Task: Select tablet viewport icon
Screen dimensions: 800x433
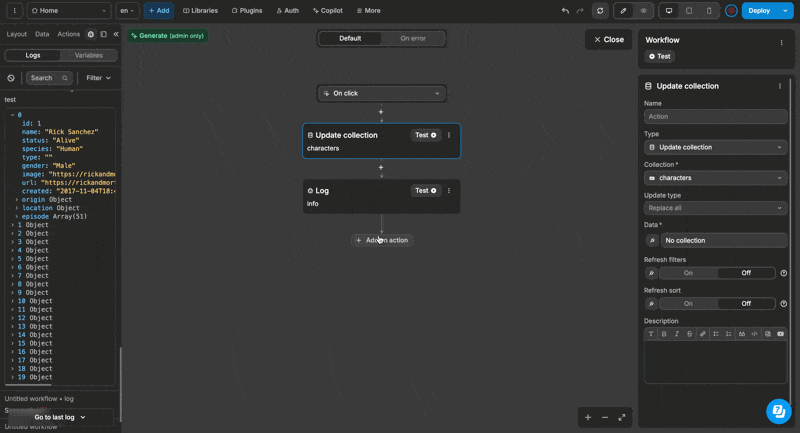Action: click(689, 11)
